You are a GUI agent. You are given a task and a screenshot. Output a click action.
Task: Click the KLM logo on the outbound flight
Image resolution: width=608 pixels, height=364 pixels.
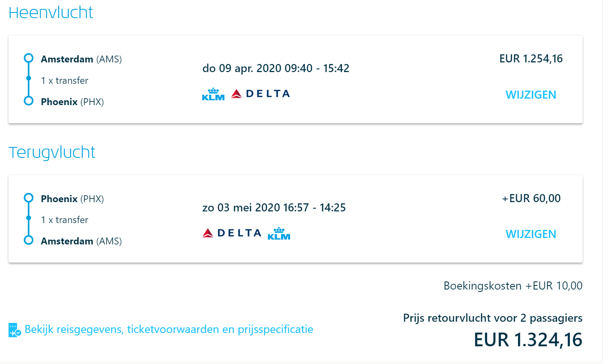coord(213,94)
